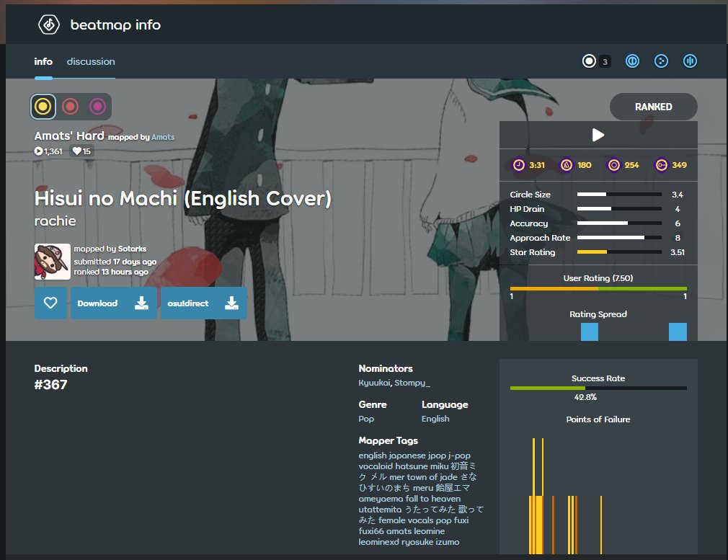The height and width of the screenshot is (560, 728).
Task: Click the slider count icon showing 349
Action: [x=661, y=165]
